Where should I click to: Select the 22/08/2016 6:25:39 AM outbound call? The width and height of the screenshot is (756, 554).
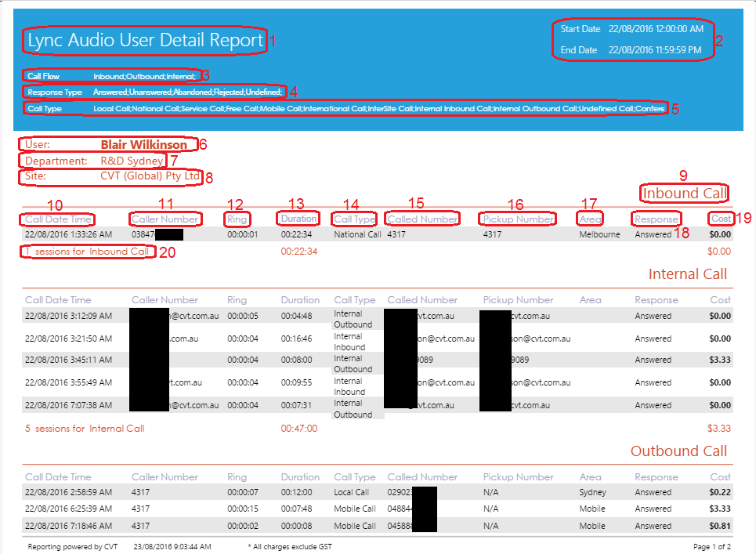pyautogui.click(x=68, y=509)
